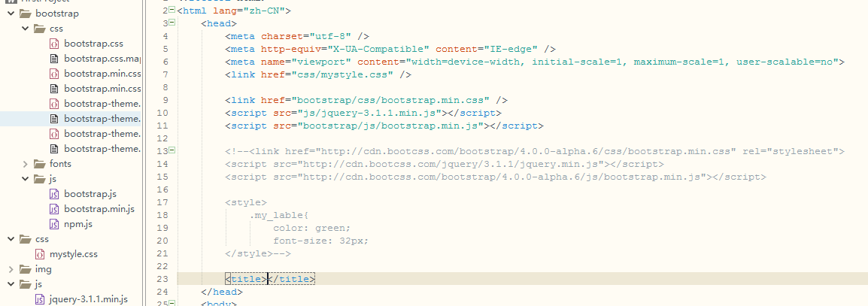Click the fonts folder icon

pyautogui.click(x=40, y=164)
